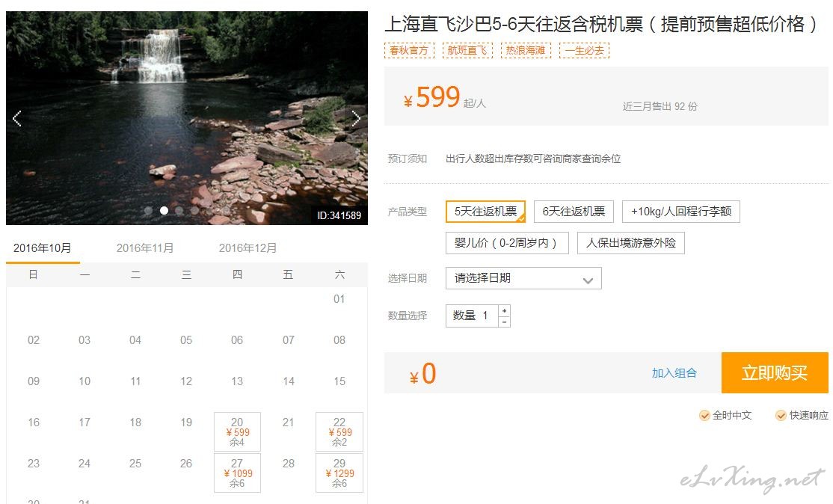Switch to the 2016年12月 calendar tab

pos(248,248)
